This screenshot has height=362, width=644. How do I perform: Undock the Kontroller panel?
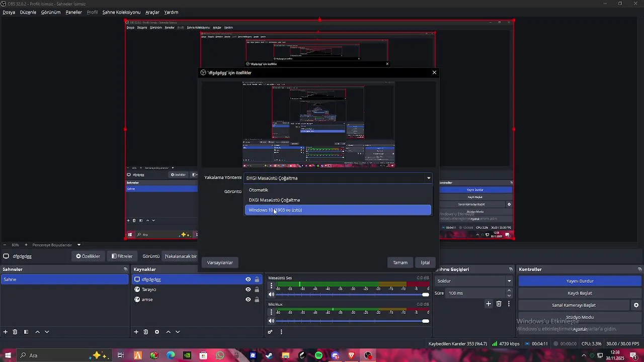coord(640,269)
